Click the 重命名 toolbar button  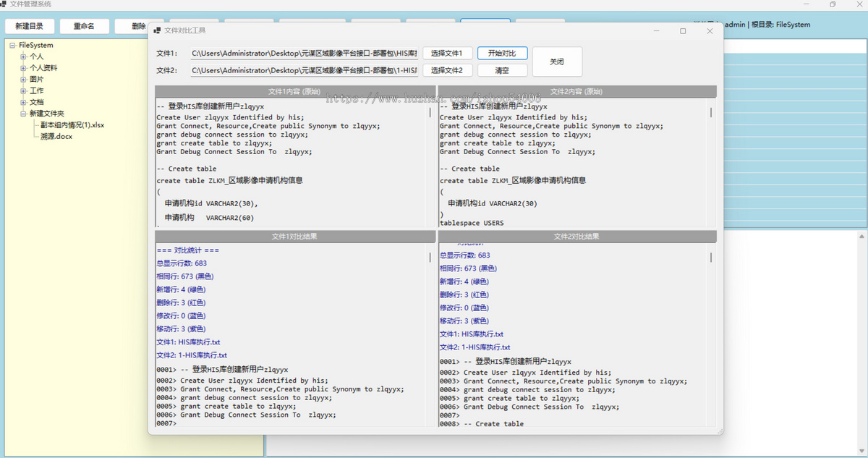tap(84, 26)
